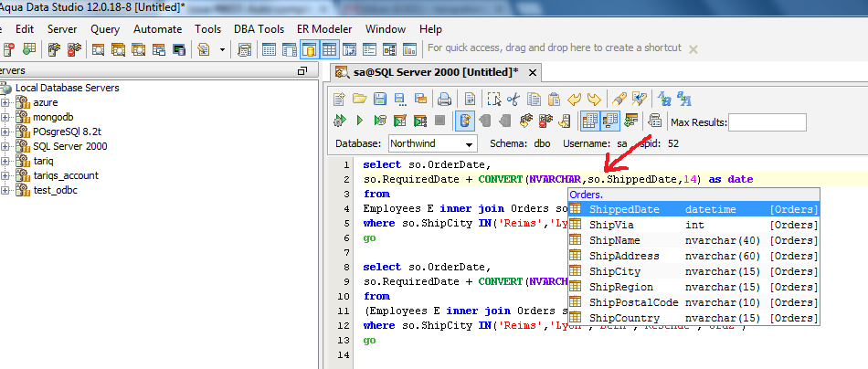Click the gear-with-arrows execute icon
This screenshot has height=369, width=868.
tap(339, 120)
